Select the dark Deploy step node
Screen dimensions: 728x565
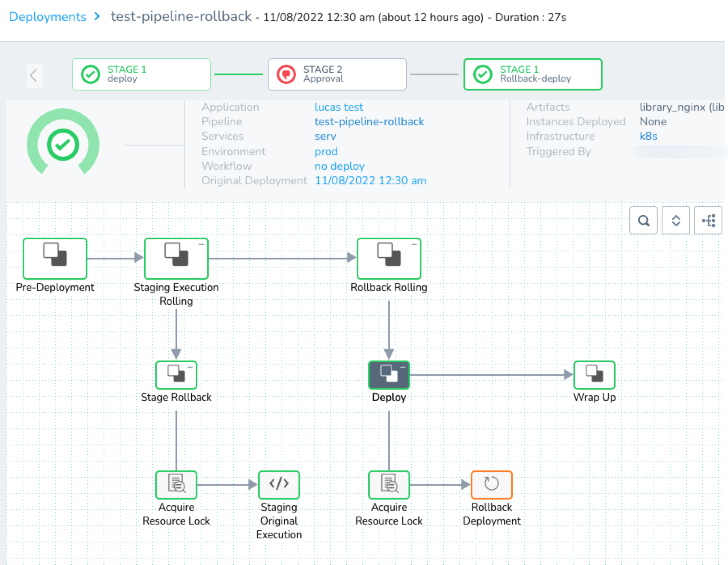(x=389, y=375)
